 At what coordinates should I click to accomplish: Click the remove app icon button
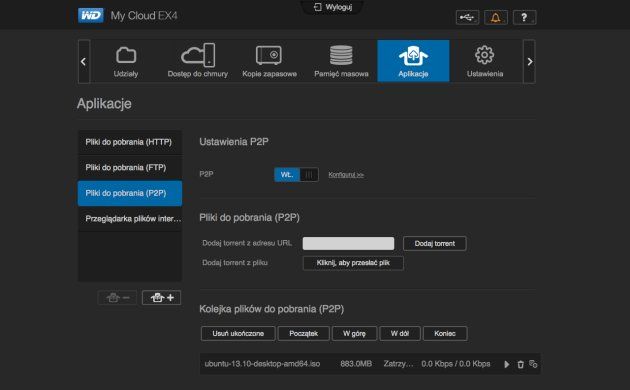117,298
